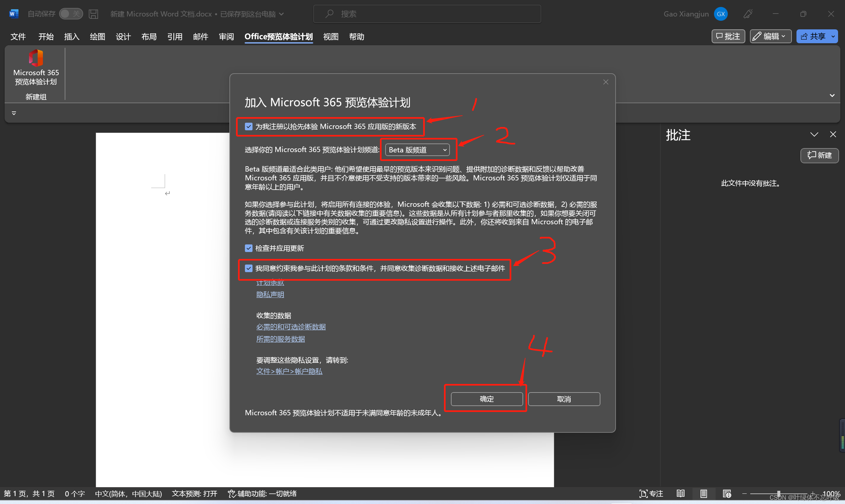Close the 批注 comments pane
The height and width of the screenshot is (504, 845).
click(833, 135)
